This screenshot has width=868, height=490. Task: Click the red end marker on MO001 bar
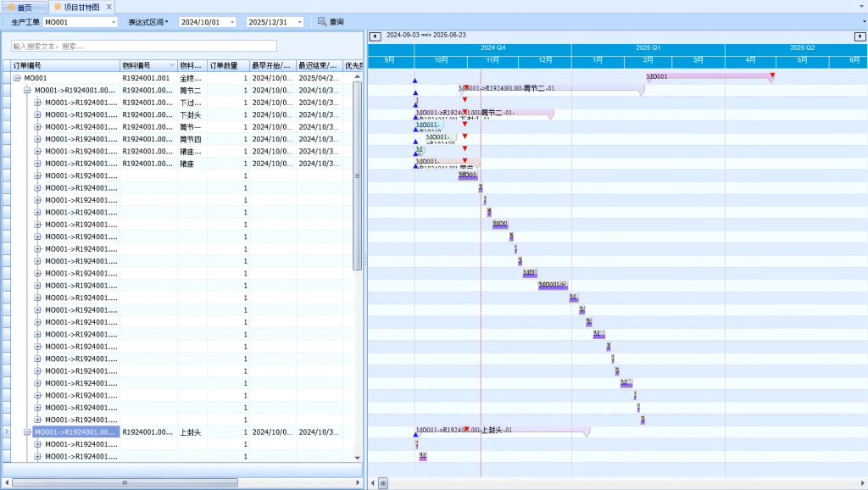click(x=771, y=77)
